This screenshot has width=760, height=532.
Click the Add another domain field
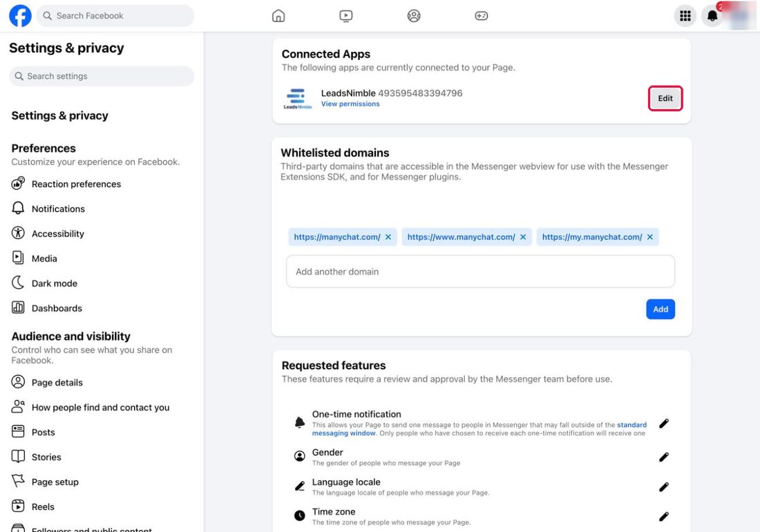480,272
